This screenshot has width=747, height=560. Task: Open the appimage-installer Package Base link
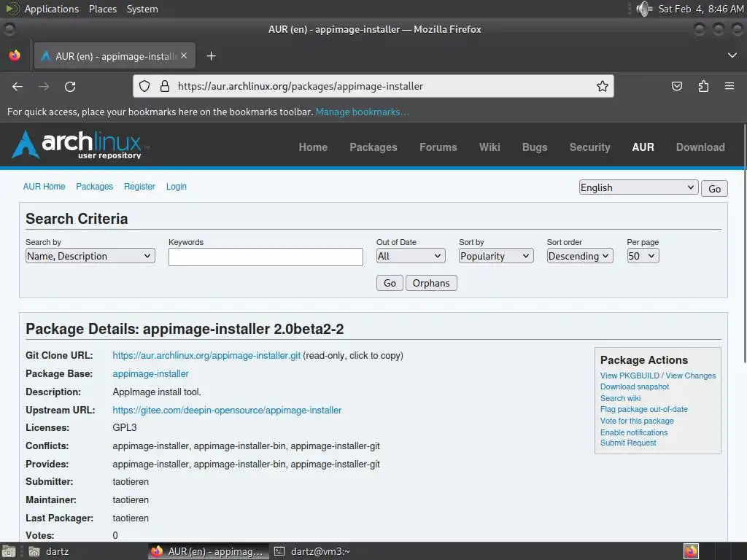click(150, 374)
